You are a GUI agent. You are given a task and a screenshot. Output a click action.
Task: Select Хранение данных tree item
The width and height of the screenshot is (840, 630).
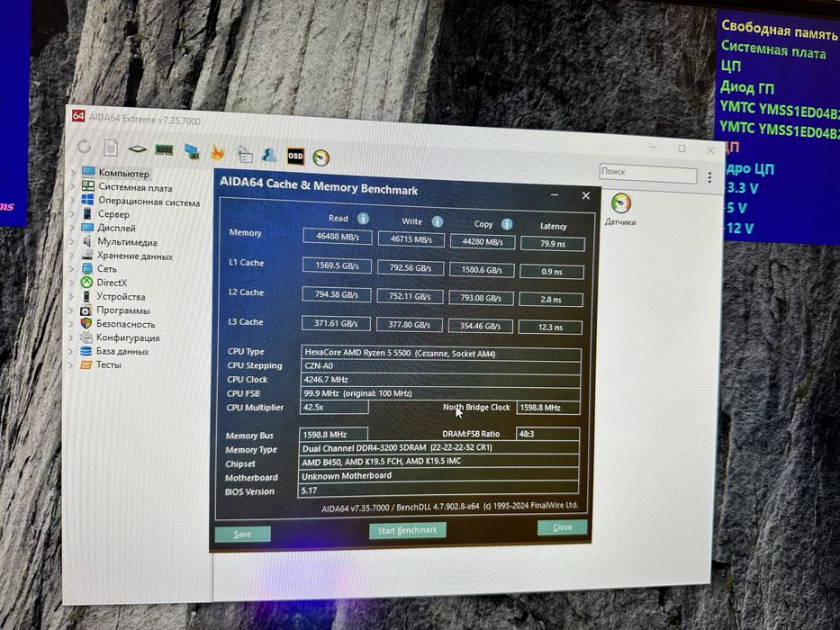click(135, 256)
